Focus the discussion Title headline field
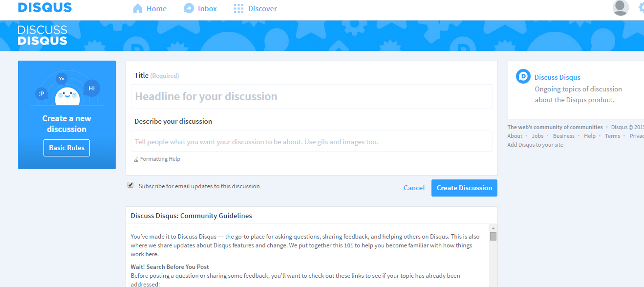644x287 pixels. pyautogui.click(x=312, y=96)
